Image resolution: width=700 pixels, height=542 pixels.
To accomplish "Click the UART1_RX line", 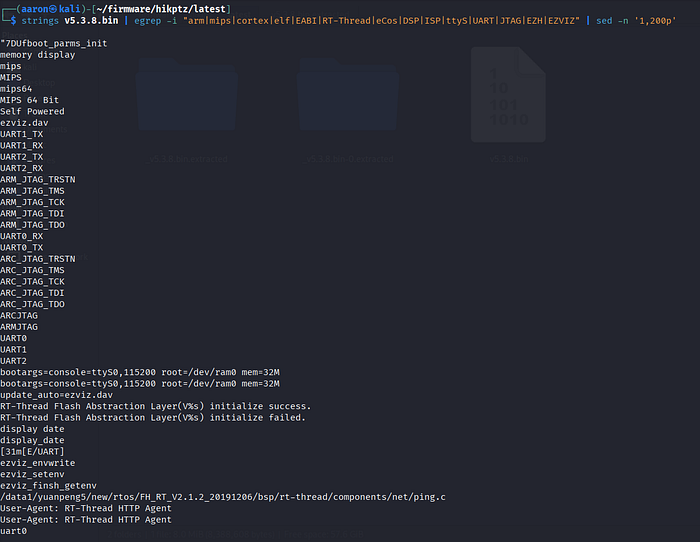I will (x=21, y=146).
